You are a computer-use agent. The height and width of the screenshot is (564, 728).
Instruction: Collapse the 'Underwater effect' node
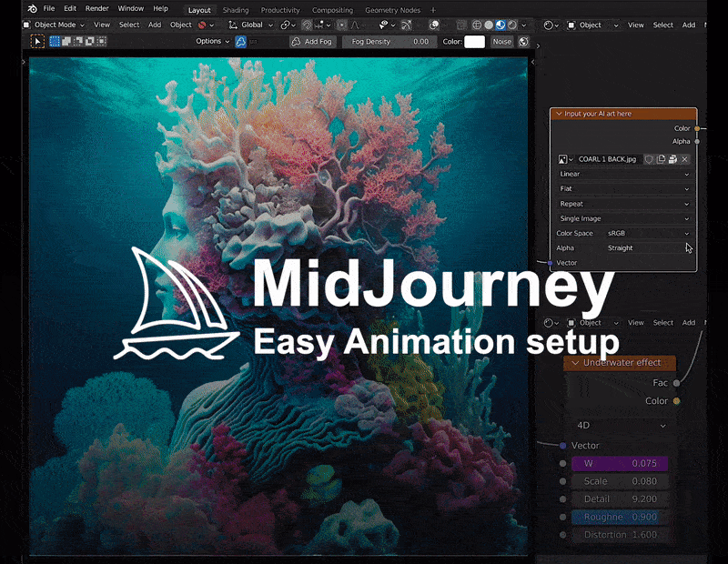pyautogui.click(x=575, y=363)
